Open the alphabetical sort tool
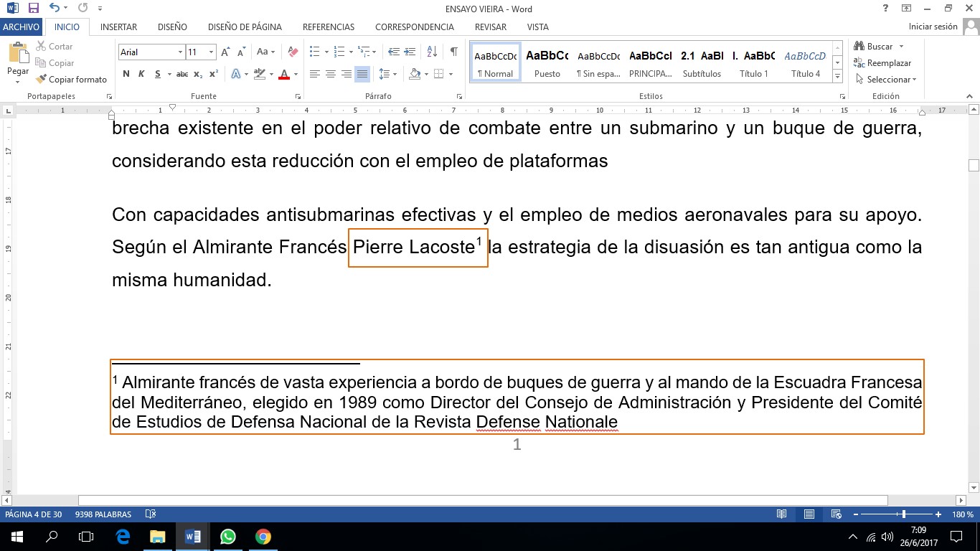Image resolution: width=980 pixels, height=551 pixels. point(431,52)
